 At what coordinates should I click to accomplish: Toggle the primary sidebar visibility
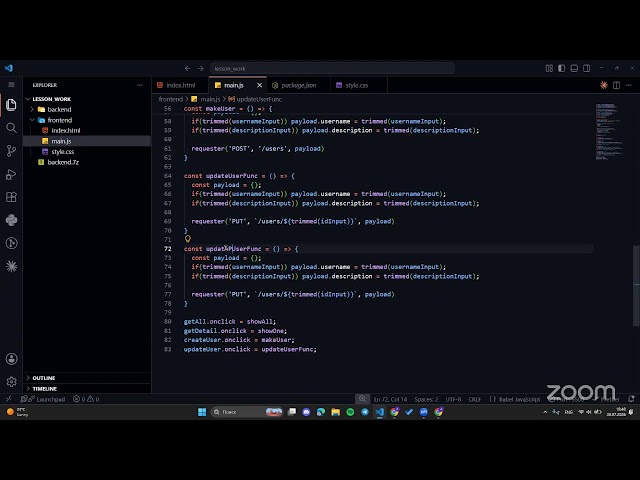pyautogui.click(x=562, y=68)
